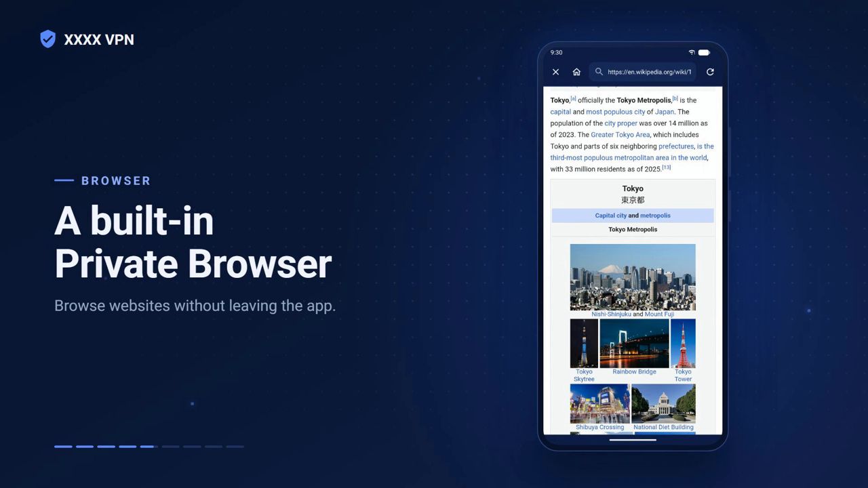Click the 'A built-in Private Browser' headline
The height and width of the screenshot is (488, 868).
193,242
